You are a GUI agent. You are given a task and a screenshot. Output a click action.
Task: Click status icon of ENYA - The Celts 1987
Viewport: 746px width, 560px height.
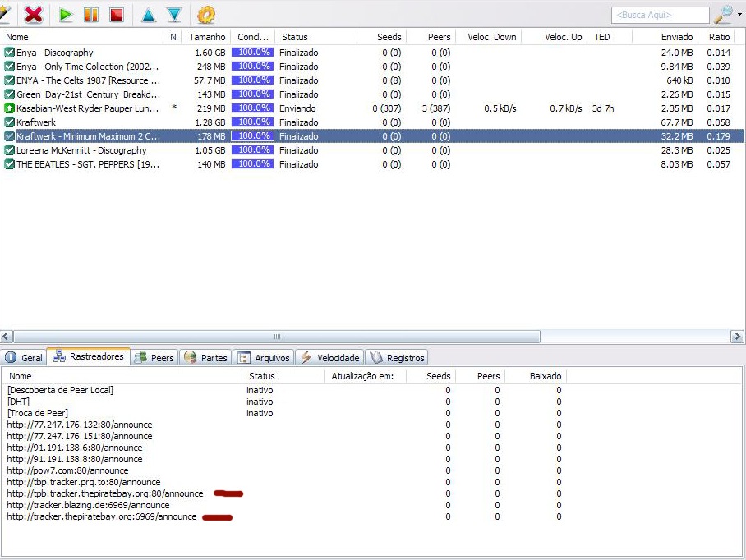click(x=9, y=80)
